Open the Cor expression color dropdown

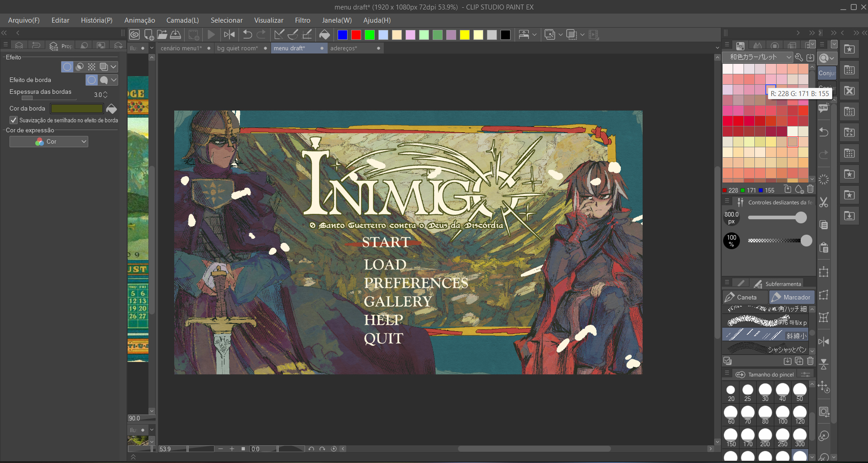(x=49, y=142)
